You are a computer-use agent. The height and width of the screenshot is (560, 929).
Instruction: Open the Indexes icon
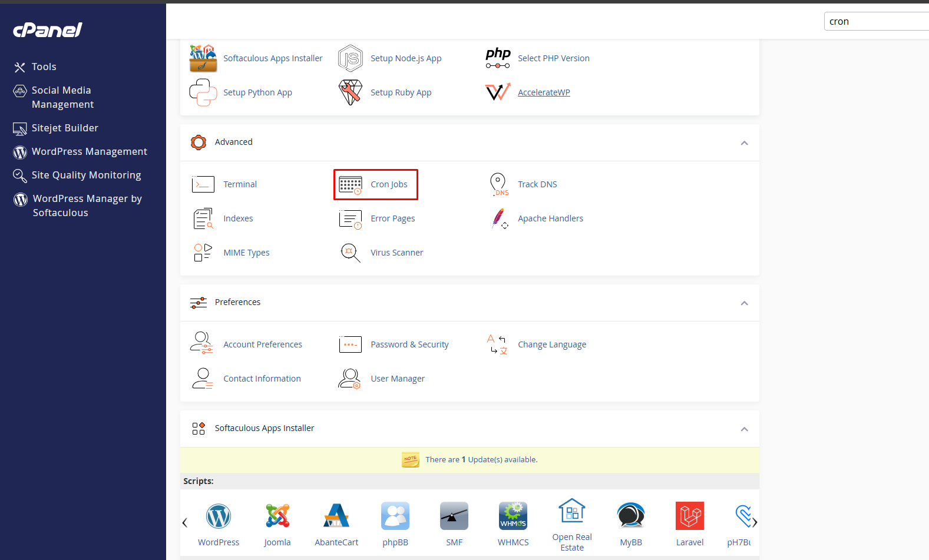tap(203, 218)
